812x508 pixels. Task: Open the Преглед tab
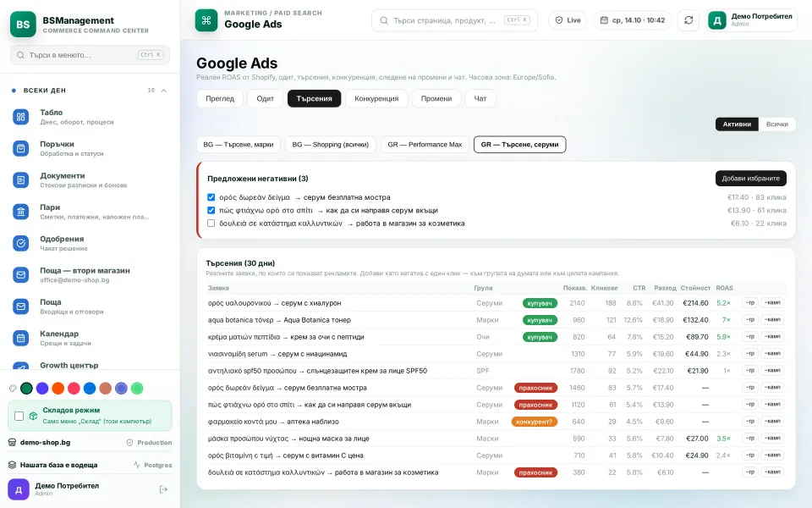[x=220, y=98]
